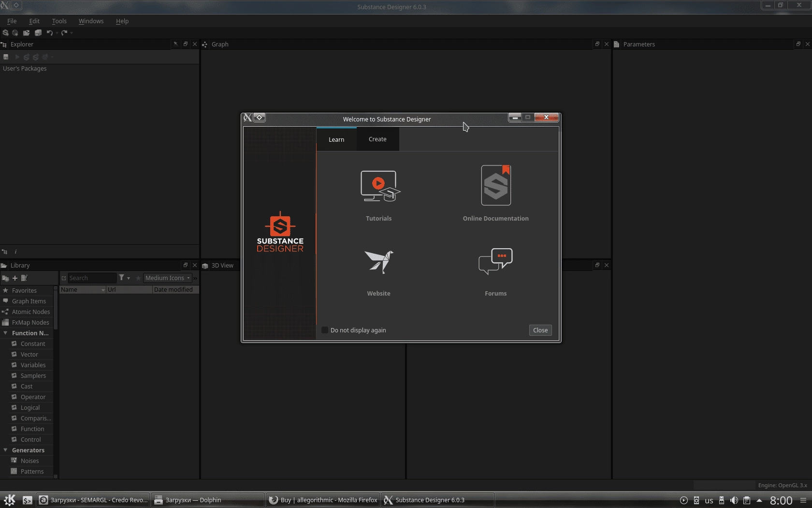Click User's Packages in Explorer
The width and height of the screenshot is (812, 508).
click(x=25, y=68)
